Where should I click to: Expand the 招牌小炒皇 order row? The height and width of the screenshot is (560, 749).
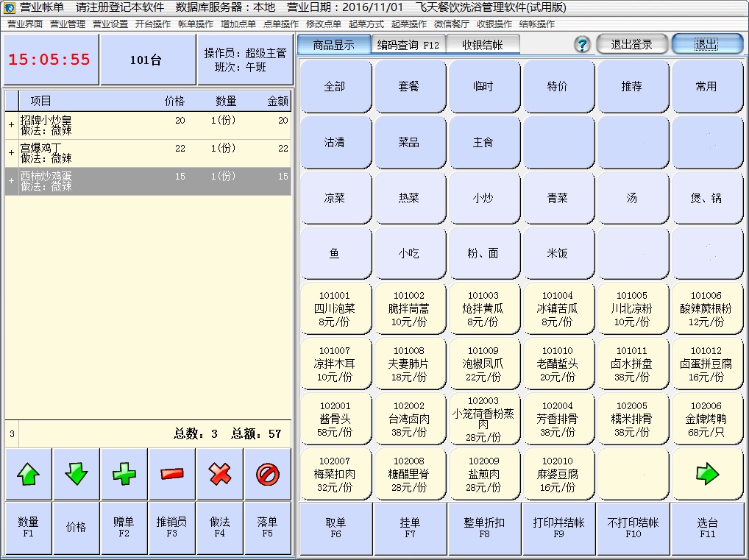click(11, 125)
